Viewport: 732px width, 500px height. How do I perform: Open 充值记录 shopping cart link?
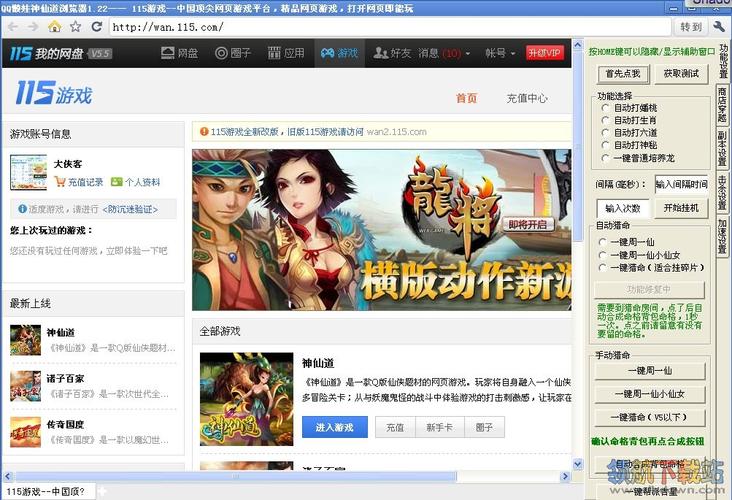(x=78, y=182)
